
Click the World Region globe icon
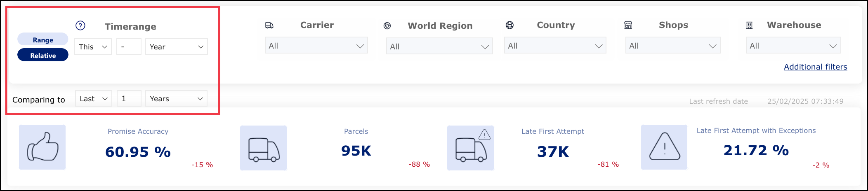pyautogui.click(x=387, y=26)
